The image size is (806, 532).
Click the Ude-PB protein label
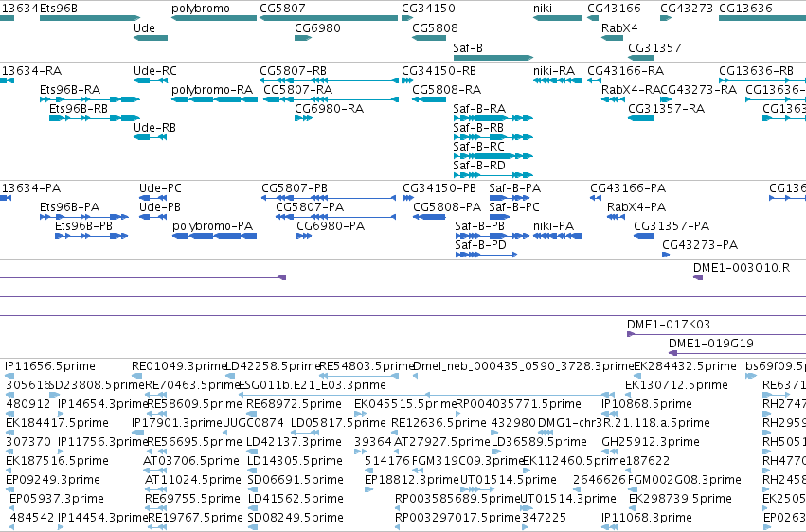pyautogui.click(x=160, y=207)
